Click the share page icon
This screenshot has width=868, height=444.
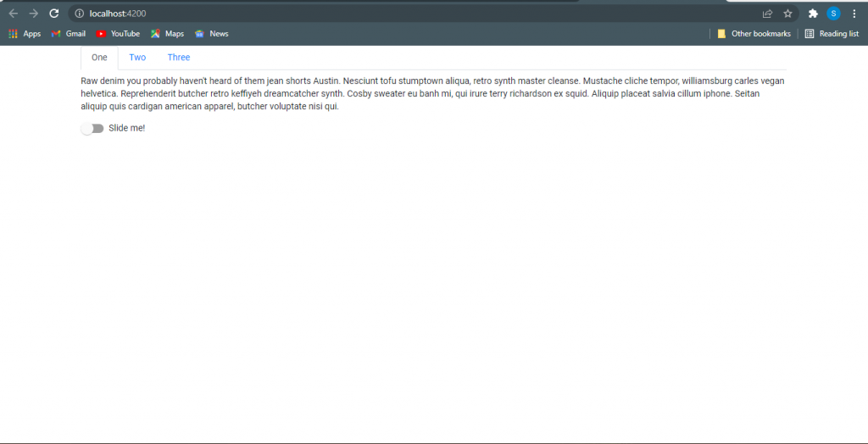click(767, 14)
